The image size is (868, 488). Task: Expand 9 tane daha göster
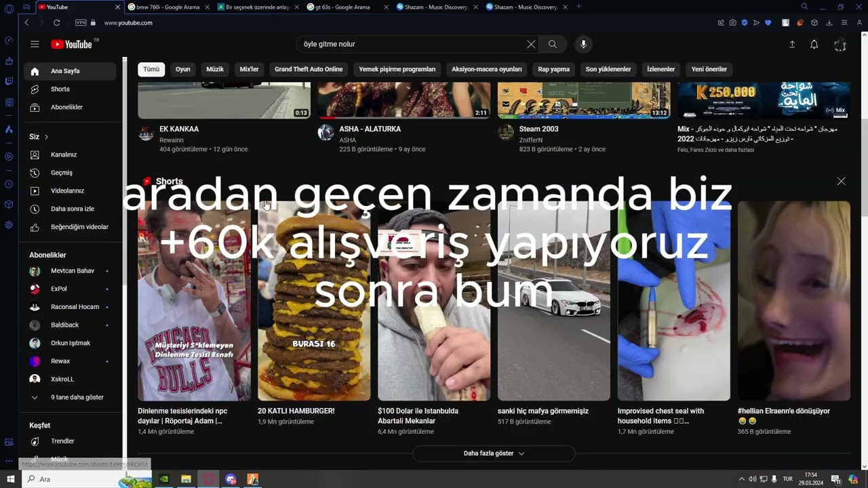[x=71, y=397]
